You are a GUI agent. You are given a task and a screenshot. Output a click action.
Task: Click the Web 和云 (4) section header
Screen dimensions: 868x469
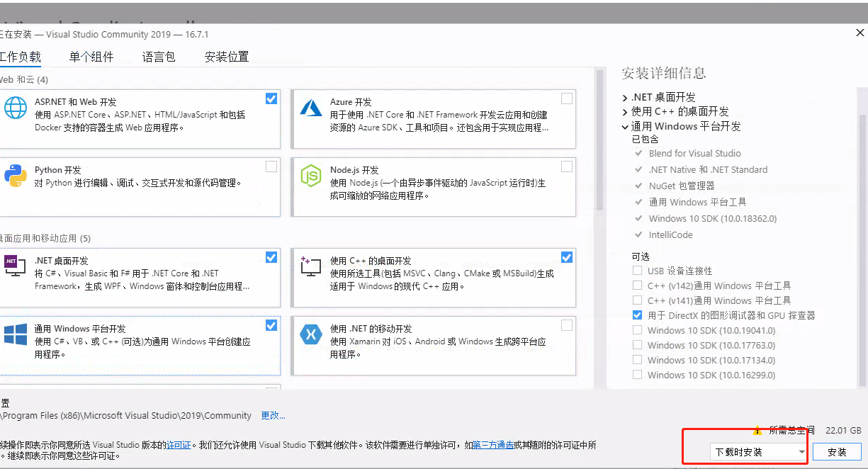(24, 79)
